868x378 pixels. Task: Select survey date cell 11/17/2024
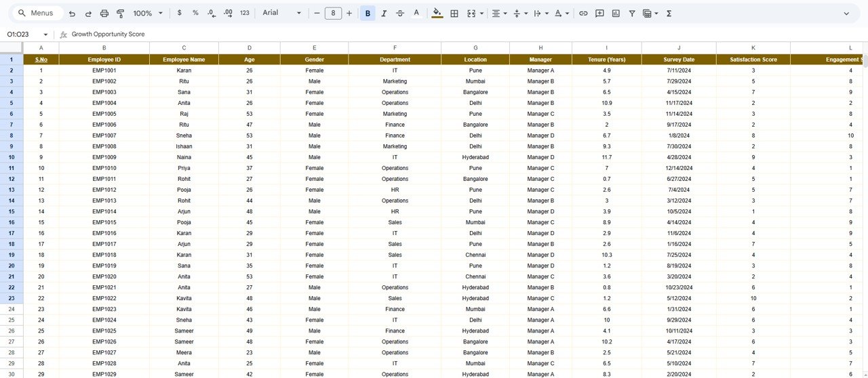tap(679, 103)
